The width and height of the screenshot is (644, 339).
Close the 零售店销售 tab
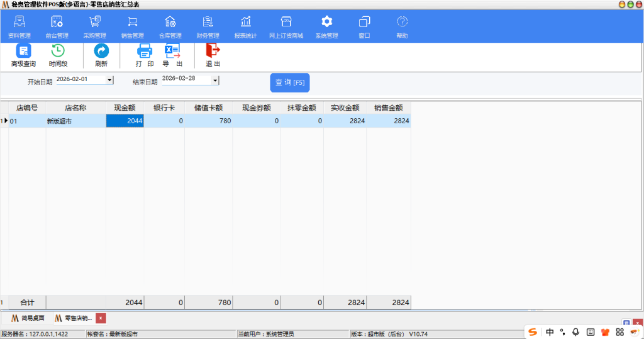[101, 318]
